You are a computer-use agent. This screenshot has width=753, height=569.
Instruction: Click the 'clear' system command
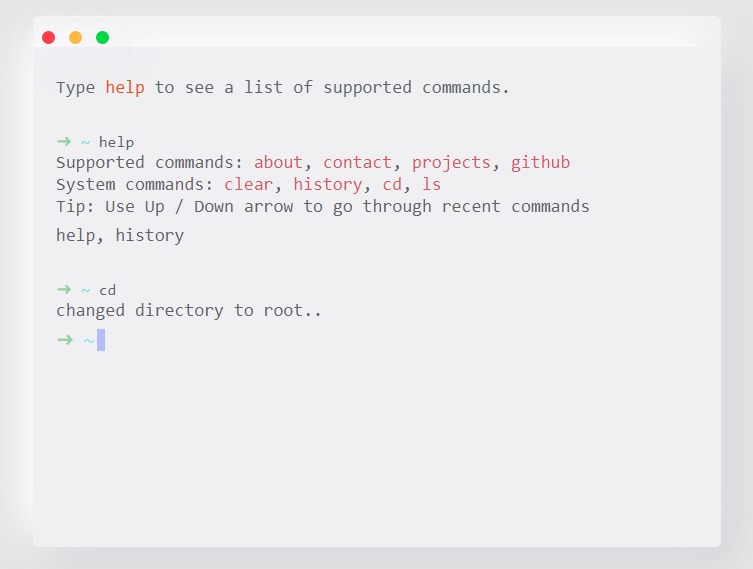point(248,184)
